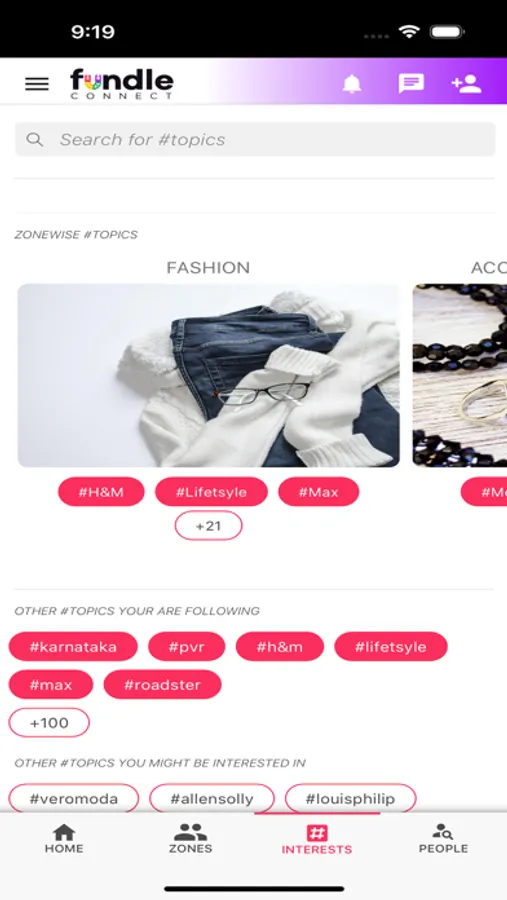This screenshot has width=507, height=900.
Task: Expand +100 more followed topics
Action: tap(49, 723)
